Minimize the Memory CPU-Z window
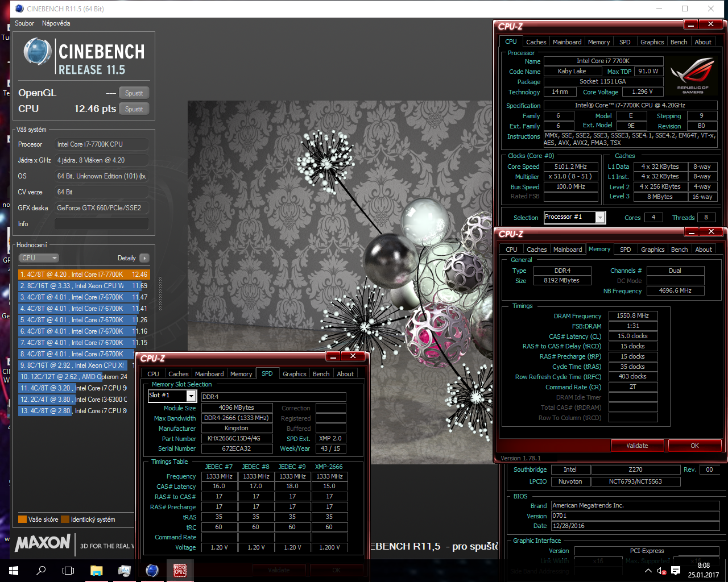 click(x=691, y=232)
